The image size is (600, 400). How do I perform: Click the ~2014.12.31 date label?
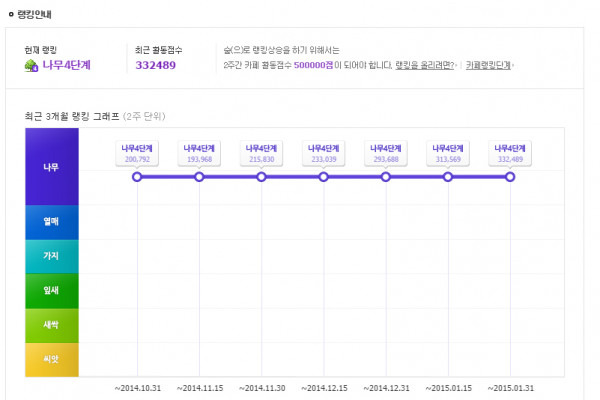(x=386, y=388)
